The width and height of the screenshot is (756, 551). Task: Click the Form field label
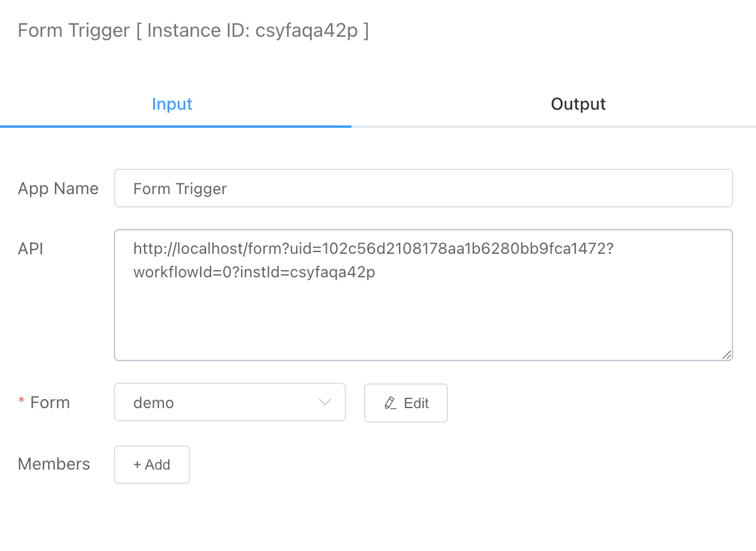[50, 402]
